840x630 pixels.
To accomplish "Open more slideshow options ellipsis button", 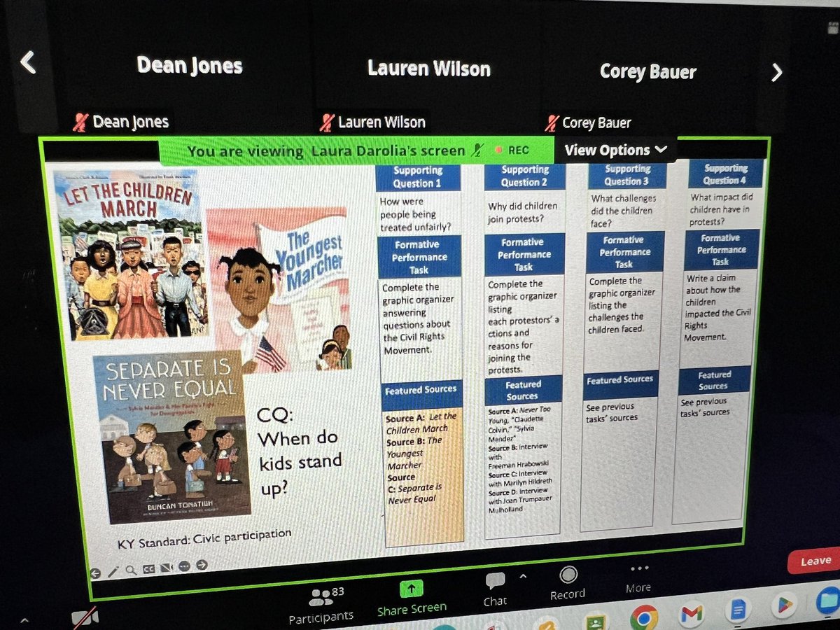I will (184, 566).
